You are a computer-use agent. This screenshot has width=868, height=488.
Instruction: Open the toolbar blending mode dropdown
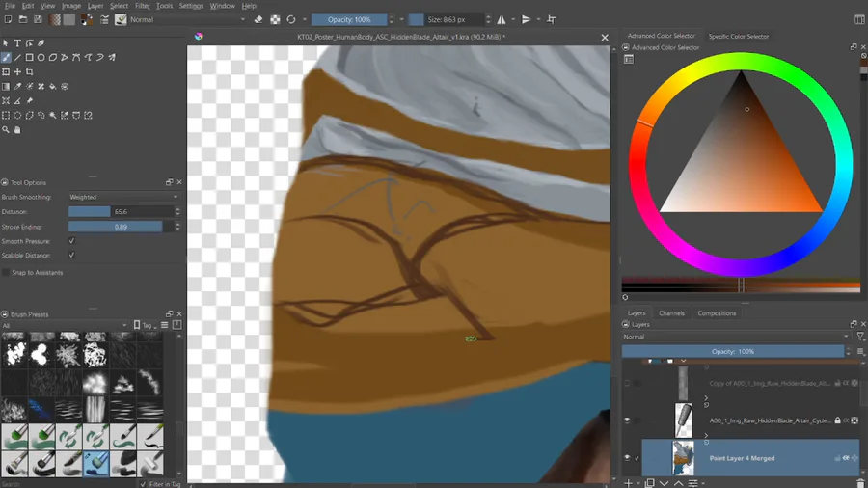click(x=188, y=19)
